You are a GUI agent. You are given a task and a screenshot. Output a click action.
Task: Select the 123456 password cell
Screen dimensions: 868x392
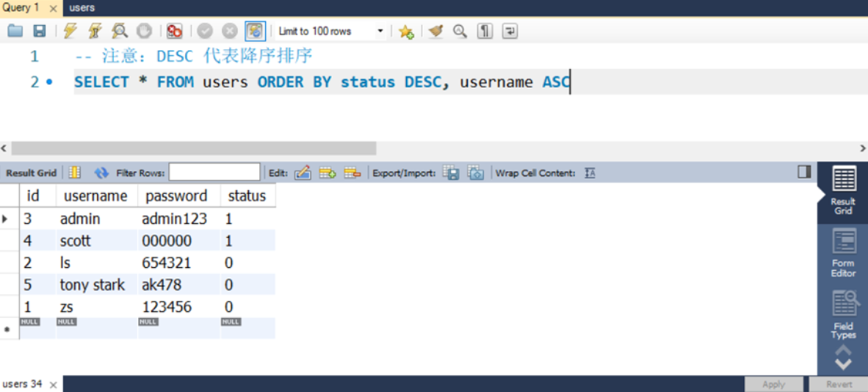[x=178, y=307]
